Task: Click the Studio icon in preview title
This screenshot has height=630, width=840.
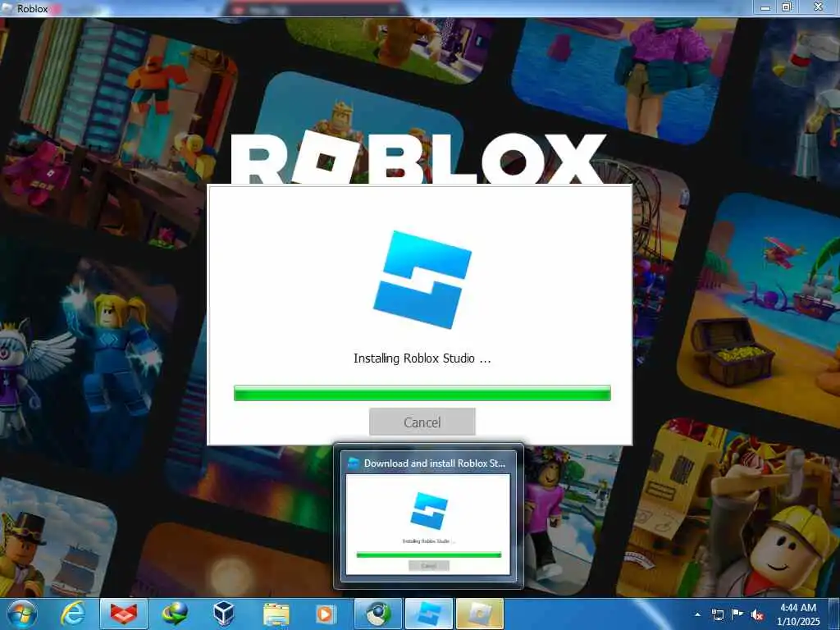Action: pos(353,463)
